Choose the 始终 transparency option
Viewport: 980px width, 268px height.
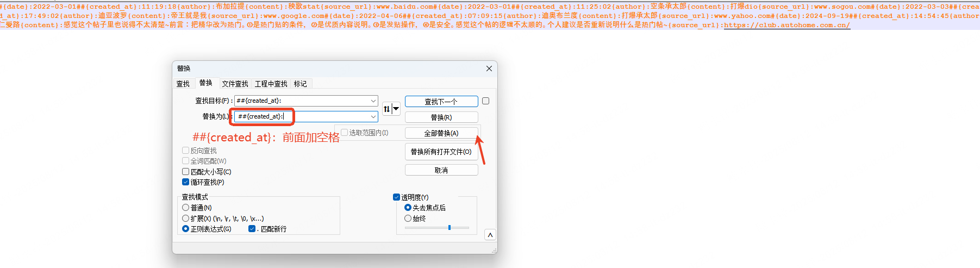(408, 219)
